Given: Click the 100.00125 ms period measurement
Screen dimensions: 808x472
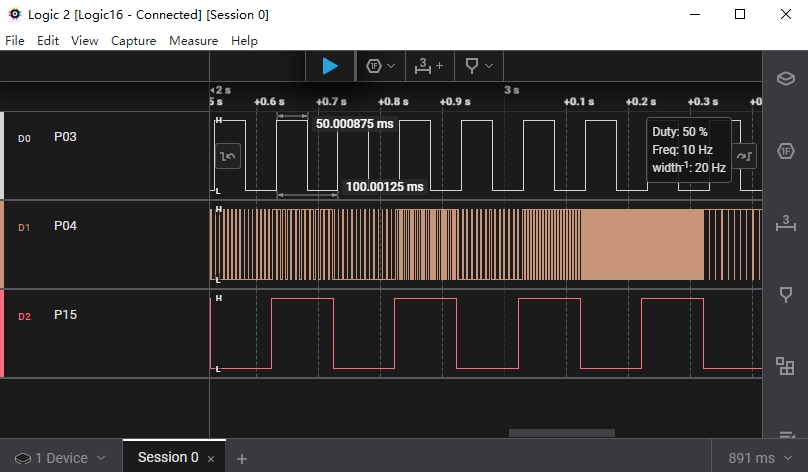Looking at the screenshot, I should (x=384, y=187).
